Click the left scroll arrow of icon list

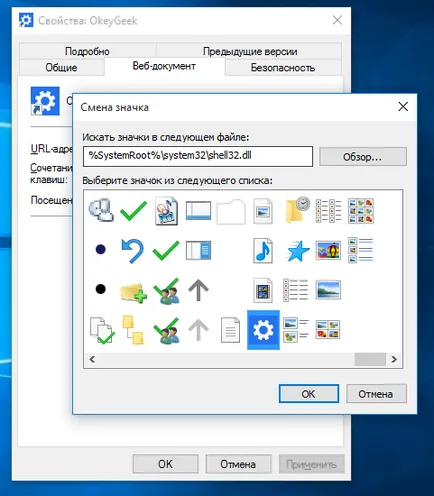click(92, 359)
